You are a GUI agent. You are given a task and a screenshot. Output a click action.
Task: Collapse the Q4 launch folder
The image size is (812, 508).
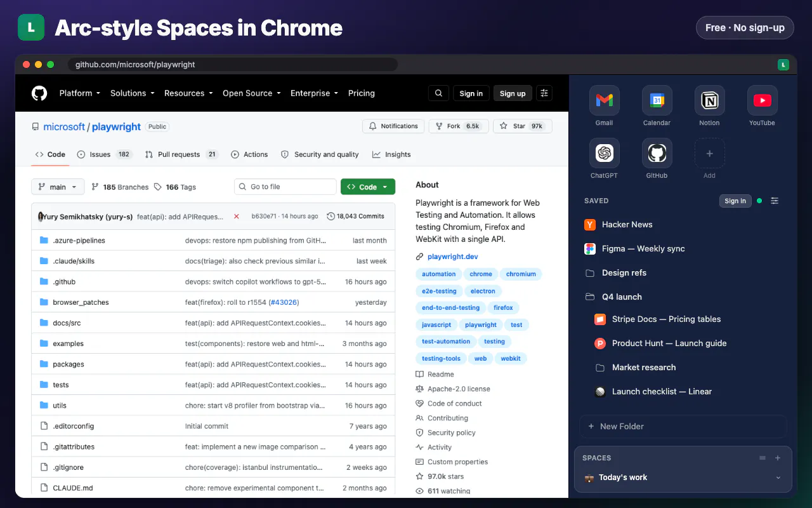(683, 297)
